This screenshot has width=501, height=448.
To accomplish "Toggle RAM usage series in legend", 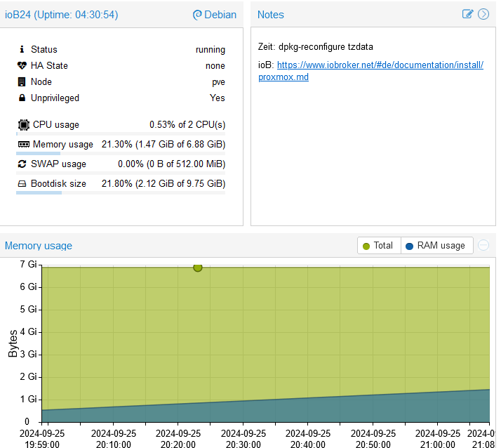I will pos(436,246).
